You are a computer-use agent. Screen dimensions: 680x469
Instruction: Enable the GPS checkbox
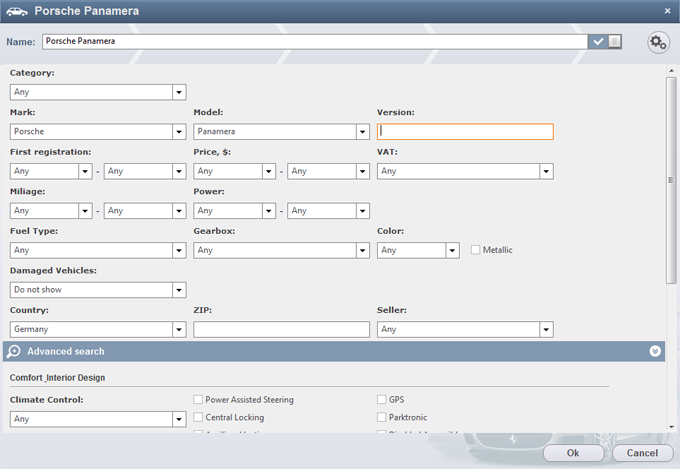click(382, 399)
